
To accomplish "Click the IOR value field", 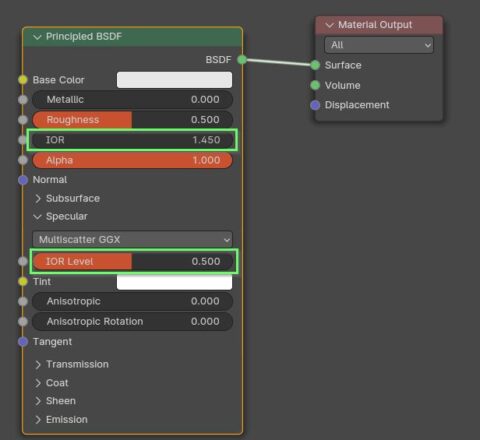I will click(132, 140).
